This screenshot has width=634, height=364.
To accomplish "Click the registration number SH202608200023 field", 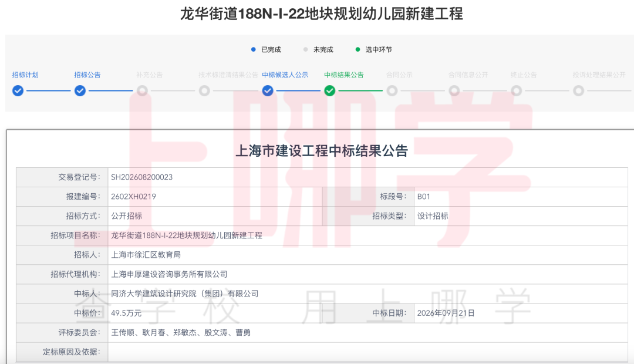I will [x=367, y=177].
